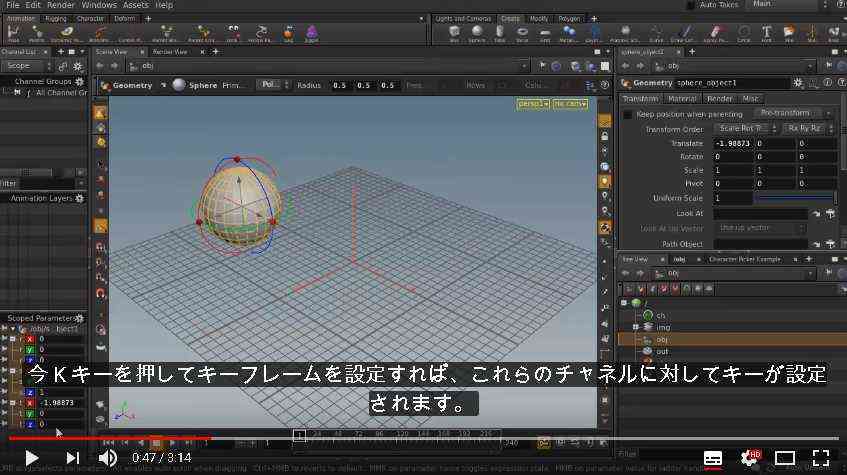This screenshot has width=847, height=475.
Task: Select the Platonic Solids shelf tool
Action: coord(625,33)
